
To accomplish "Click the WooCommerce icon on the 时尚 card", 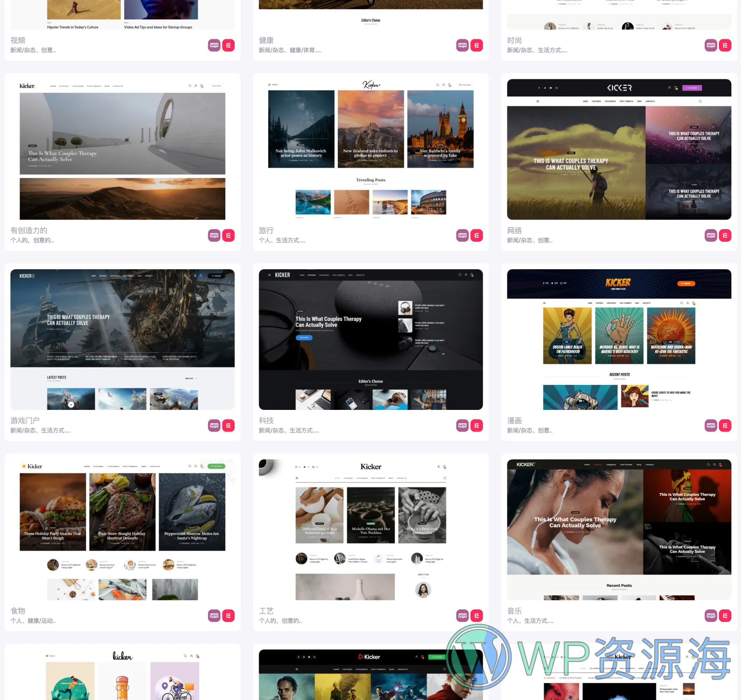I will pyautogui.click(x=711, y=45).
